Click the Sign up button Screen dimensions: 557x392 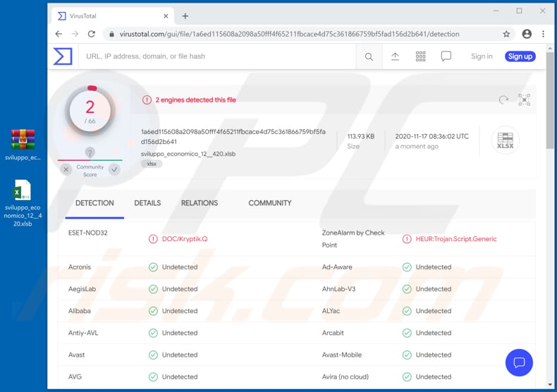[x=520, y=56]
